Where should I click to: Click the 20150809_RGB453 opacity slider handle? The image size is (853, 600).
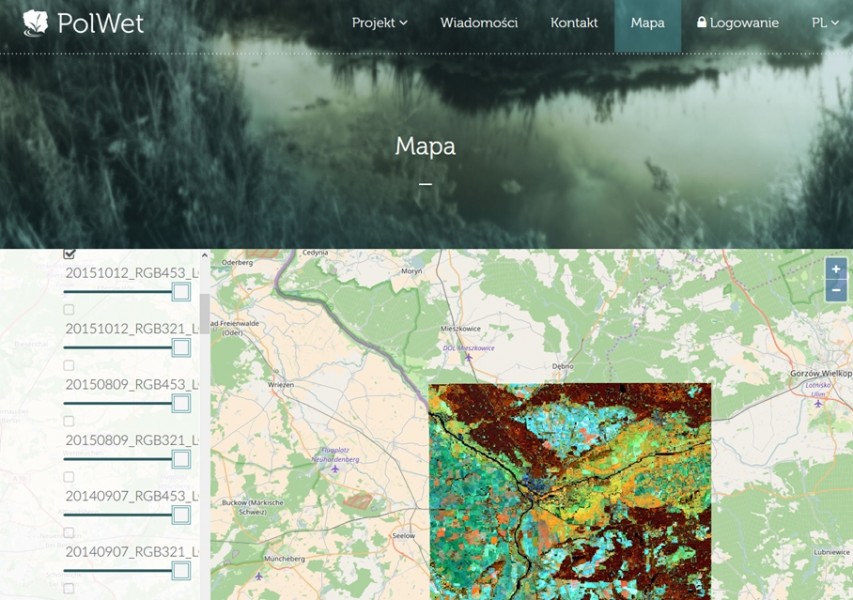pyautogui.click(x=181, y=403)
